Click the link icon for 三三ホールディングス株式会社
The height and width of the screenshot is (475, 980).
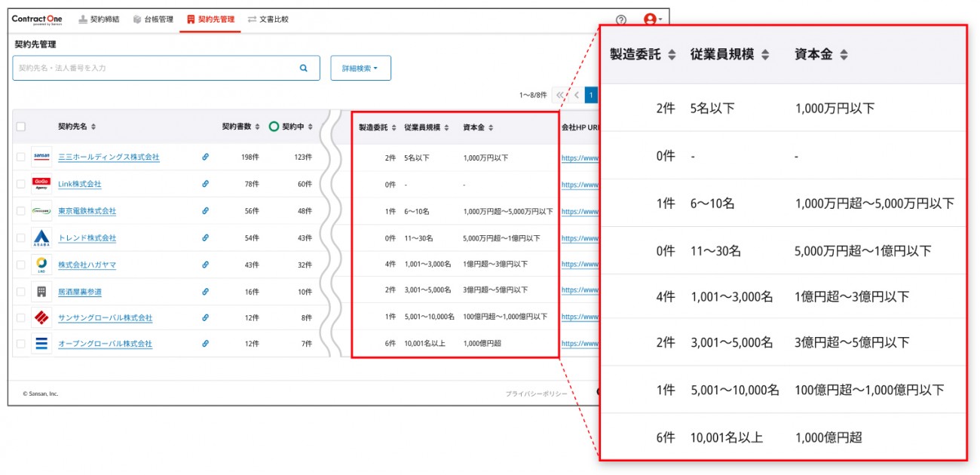(205, 157)
